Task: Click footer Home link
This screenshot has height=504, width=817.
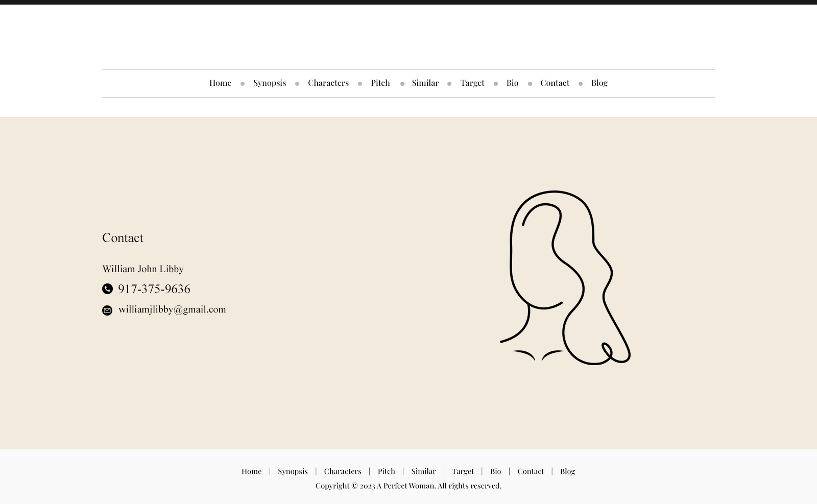Action: pos(251,471)
